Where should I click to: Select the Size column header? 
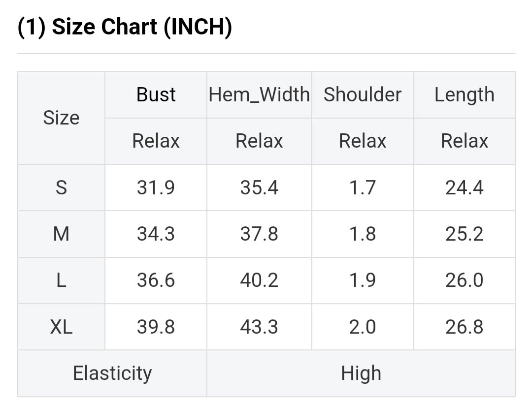click(61, 118)
